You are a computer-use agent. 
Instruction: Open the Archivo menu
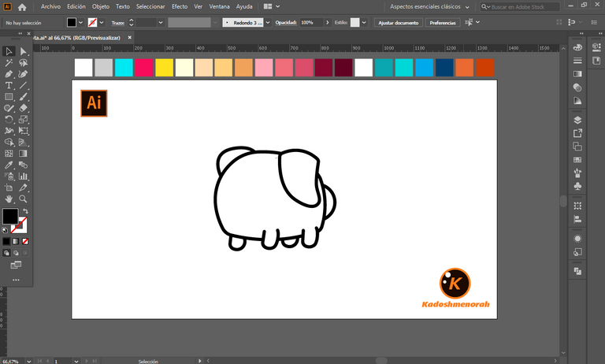pyautogui.click(x=50, y=6)
